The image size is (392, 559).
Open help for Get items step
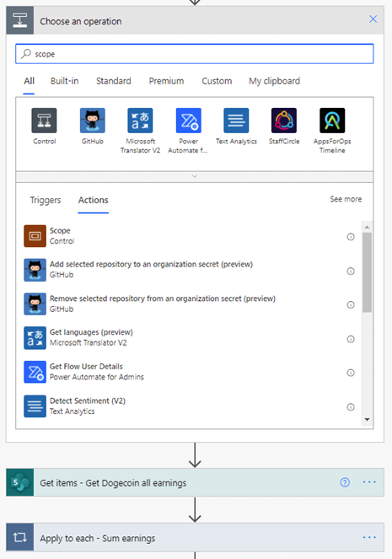coord(345,482)
